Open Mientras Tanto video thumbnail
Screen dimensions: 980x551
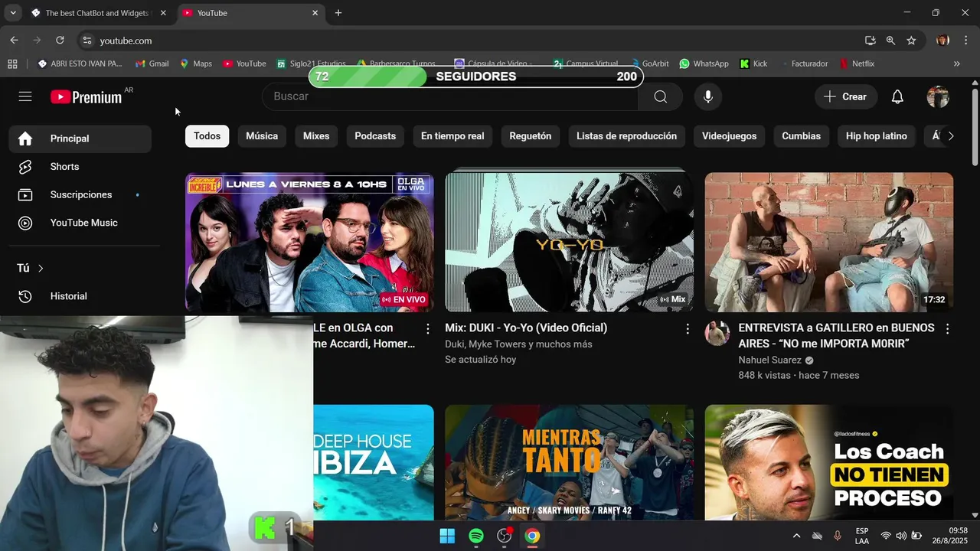tap(570, 462)
